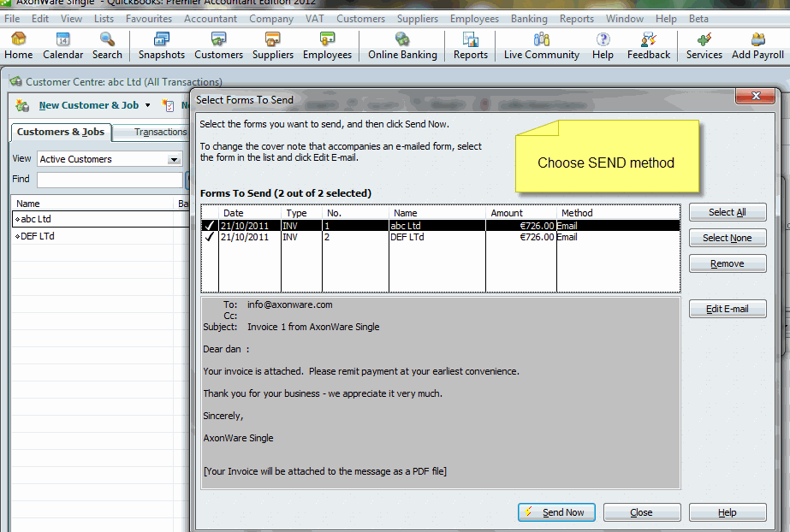
Task: Click the Name column header in customer list
Action: pyautogui.click(x=92, y=204)
